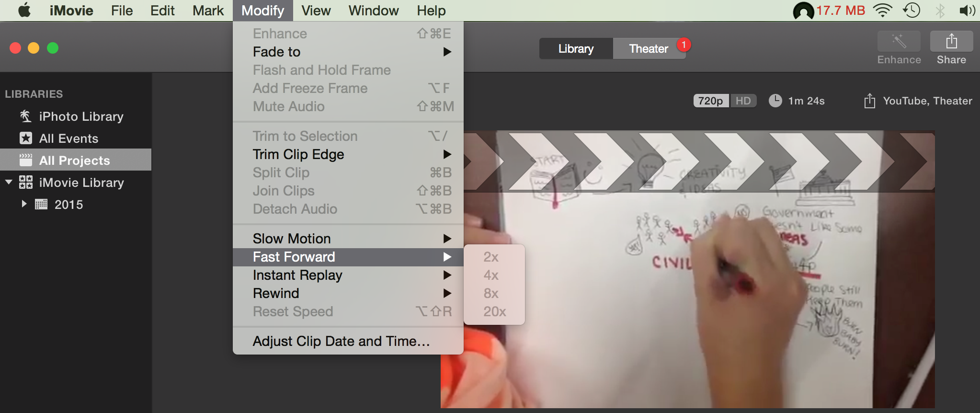Image resolution: width=980 pixels, height=413 pixels.
Task: Click the Share icon in toolbar
Action: (951, 42)
